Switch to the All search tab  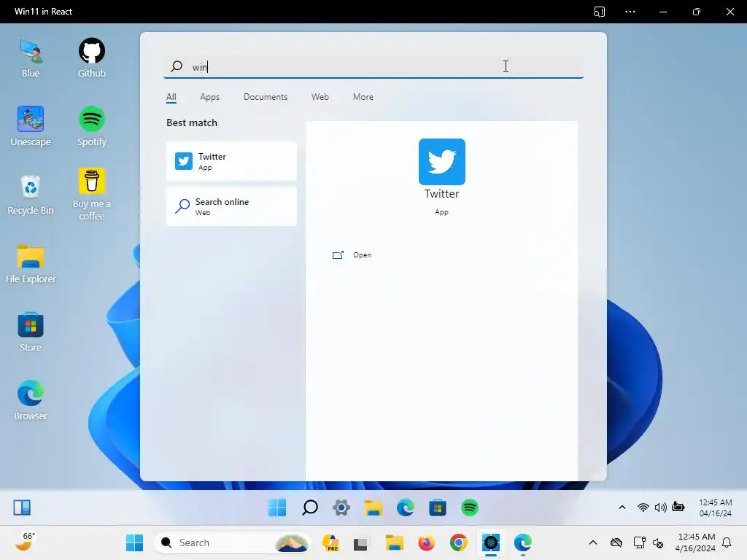point(171,97)
